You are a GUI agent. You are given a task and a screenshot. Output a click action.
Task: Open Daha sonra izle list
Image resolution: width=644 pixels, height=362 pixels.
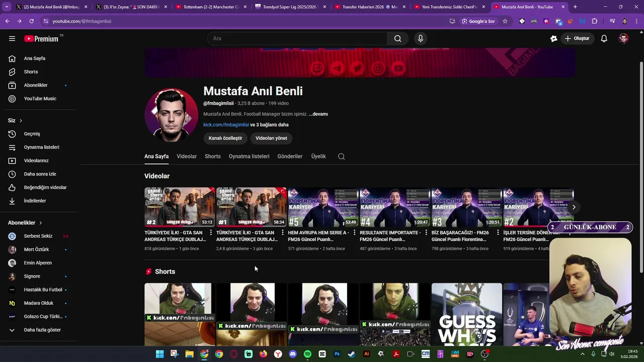click(40, 174)
